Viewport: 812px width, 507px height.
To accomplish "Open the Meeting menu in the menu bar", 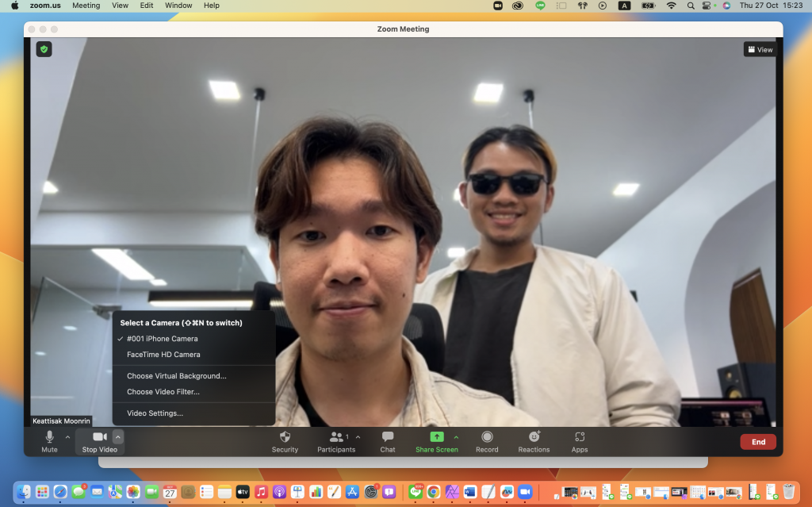I will click(86, 6).
